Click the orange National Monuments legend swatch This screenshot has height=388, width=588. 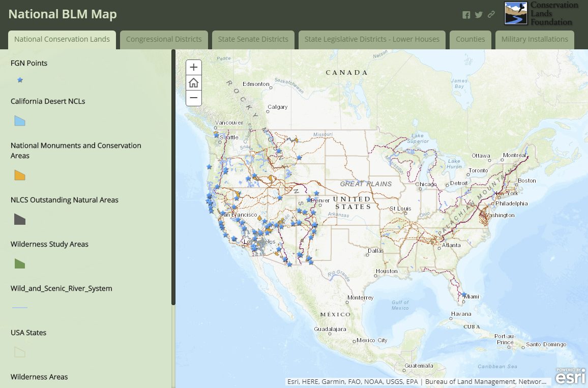tap(20, 175)
